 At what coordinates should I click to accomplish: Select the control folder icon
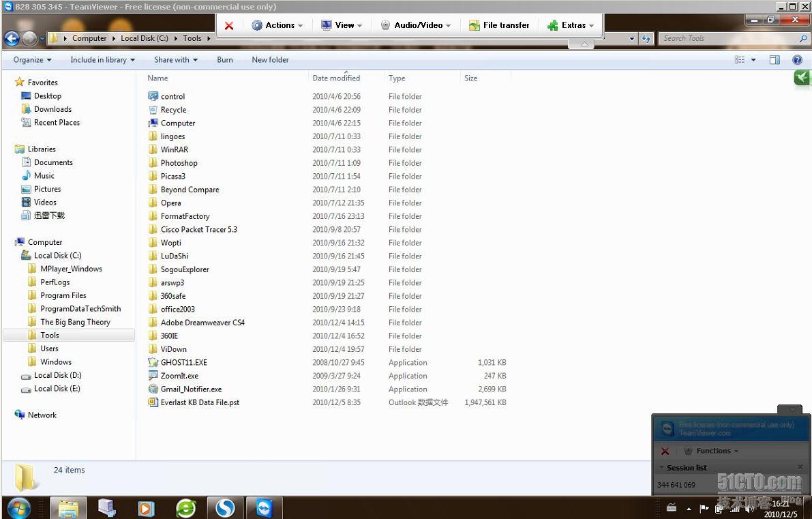153,96
